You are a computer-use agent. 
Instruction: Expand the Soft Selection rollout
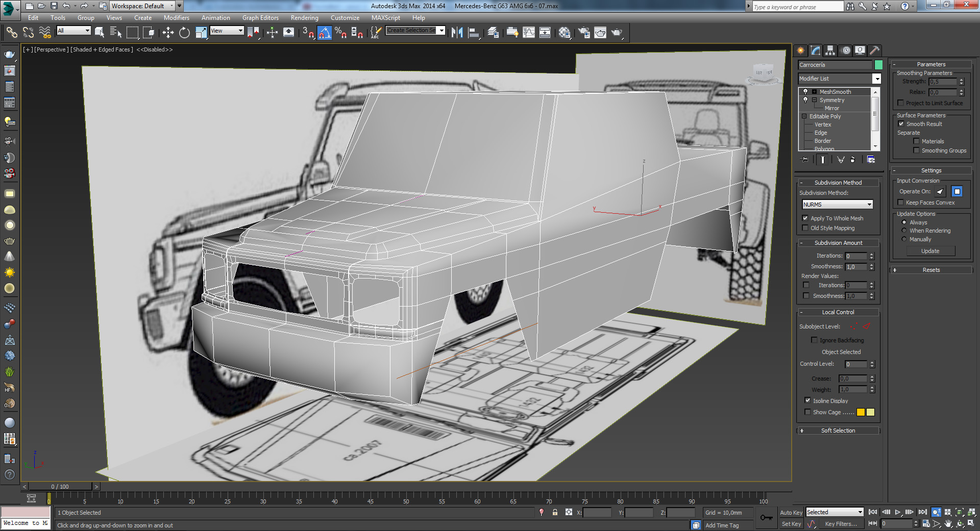(838, 431)
